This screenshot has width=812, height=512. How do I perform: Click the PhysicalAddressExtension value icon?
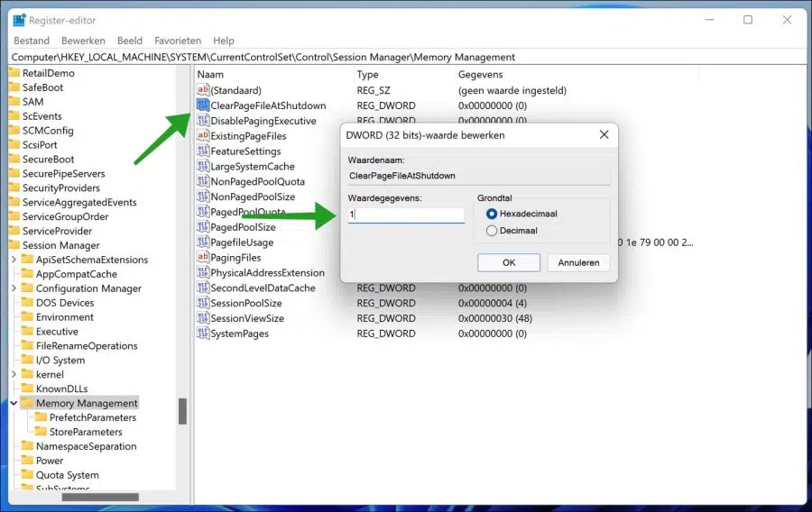203,272
